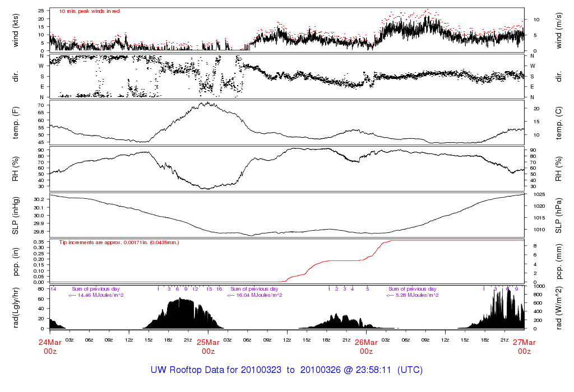Click the 'wind (m/s)' axis label

click(559, 31)
